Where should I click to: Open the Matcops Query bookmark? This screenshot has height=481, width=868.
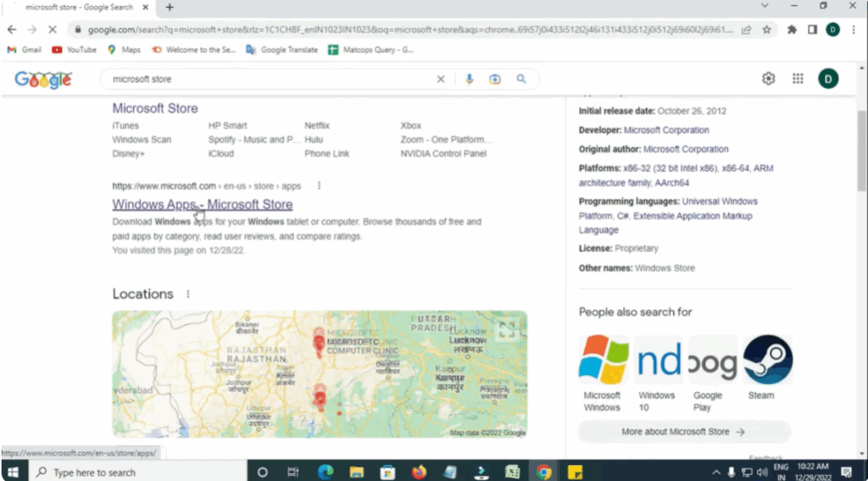tap(371, 50)
